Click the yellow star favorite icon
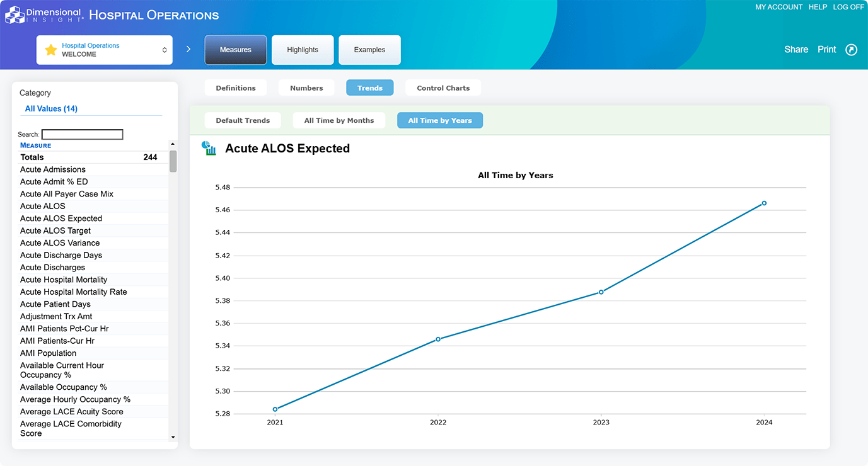This screenshot has width=868, height=466. pyautogui.click(x=51, y=50)
